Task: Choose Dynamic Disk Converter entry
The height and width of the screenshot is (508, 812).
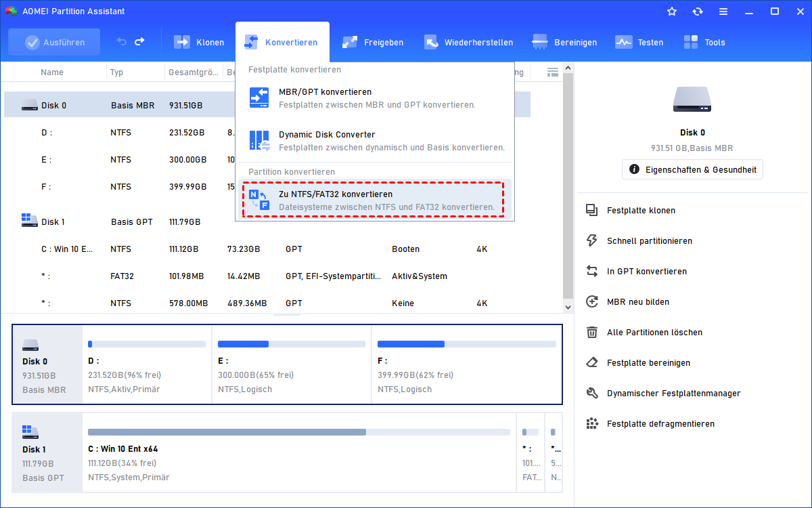Action: [x=375, y=141]
